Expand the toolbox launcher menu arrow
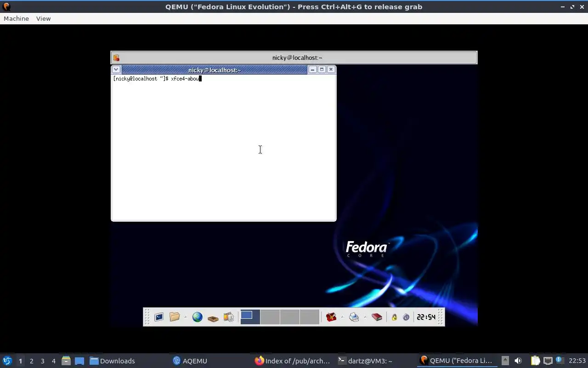 pyautogui.click(x=342, y=317)
